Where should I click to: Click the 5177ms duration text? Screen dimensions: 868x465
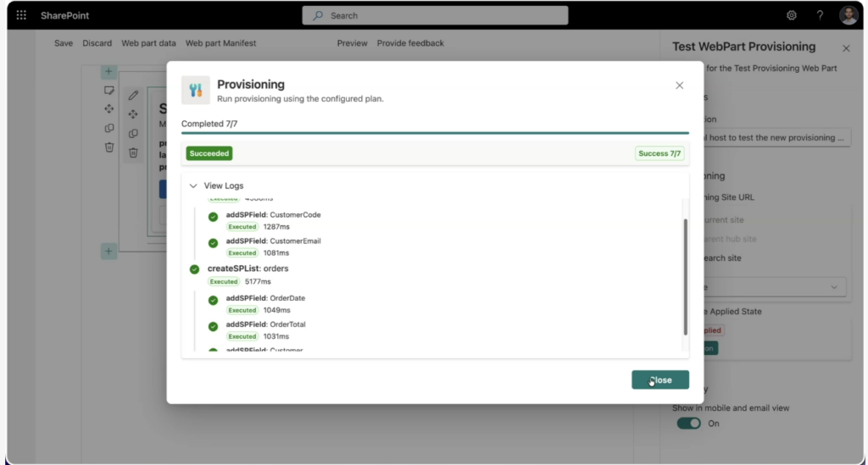(x=258, y=281)
